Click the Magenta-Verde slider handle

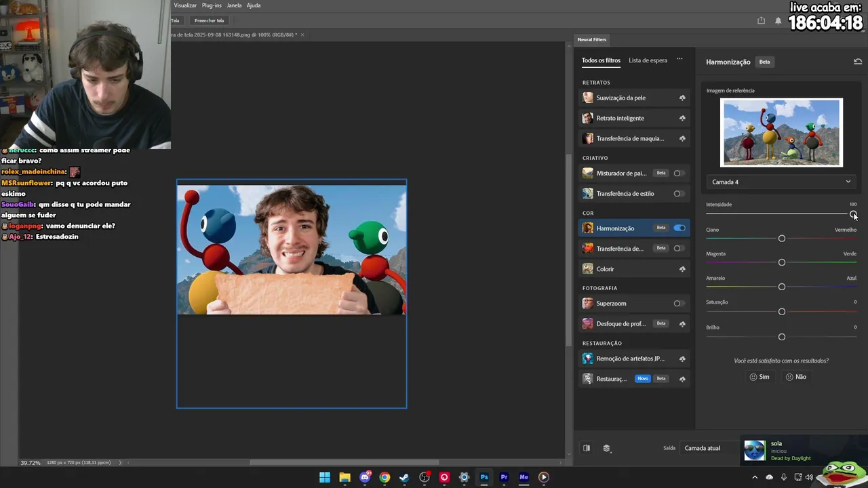tap(782, 262)
